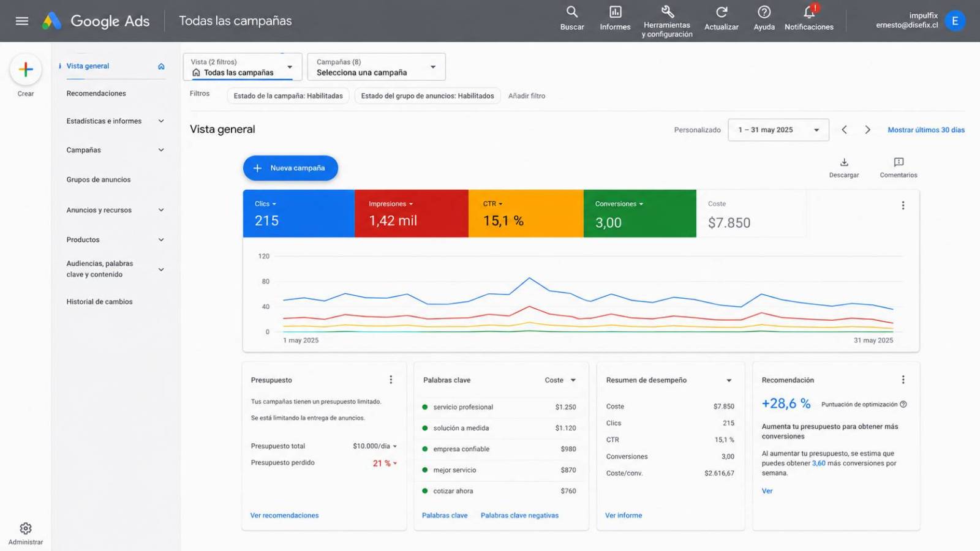
Task: Select the blue Clics scorecard
Action: click(299, 214)
